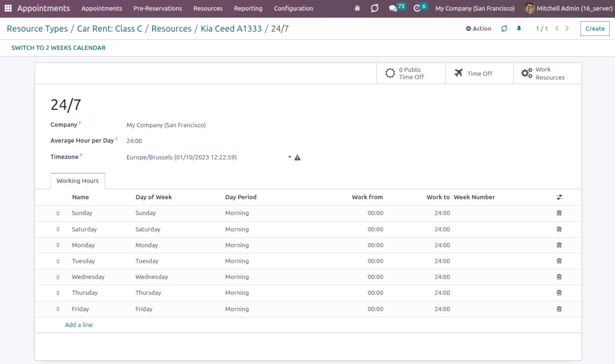Go to next record arrow
615x364 pixels.
pos(567,29)
